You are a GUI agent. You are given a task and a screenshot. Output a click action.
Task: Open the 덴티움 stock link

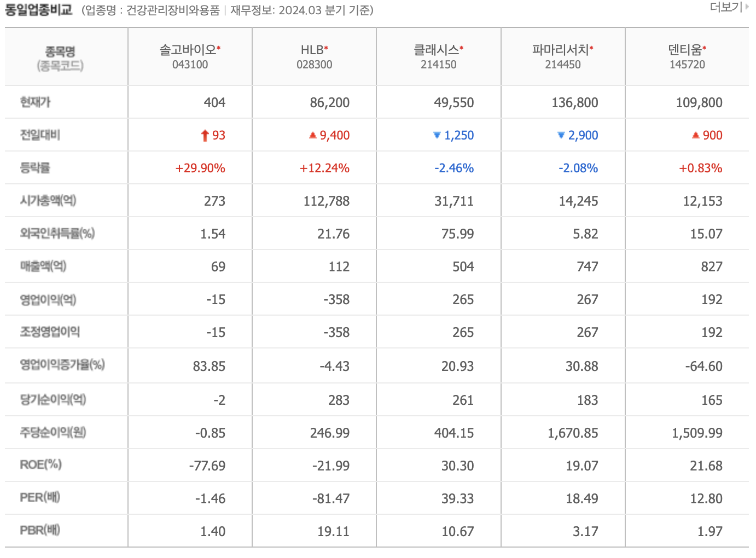(685, 50)
